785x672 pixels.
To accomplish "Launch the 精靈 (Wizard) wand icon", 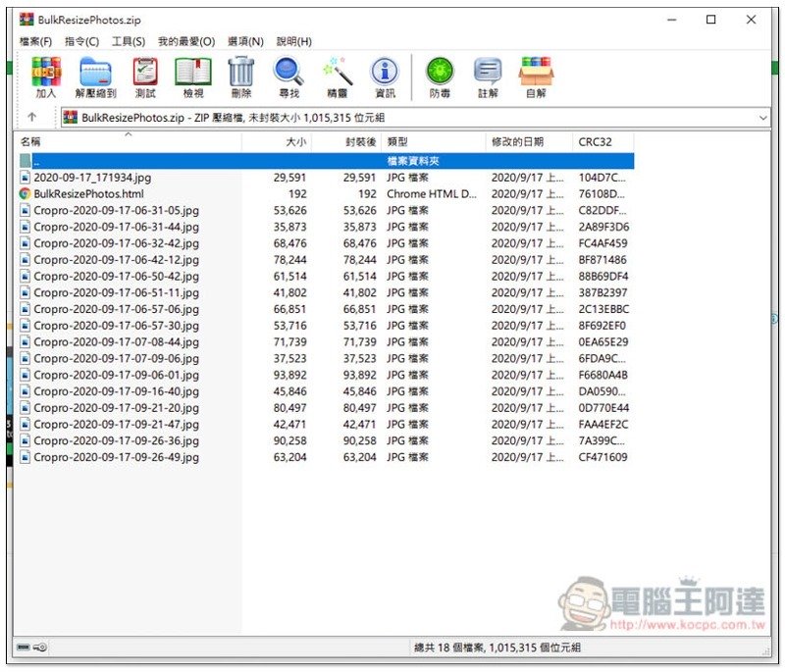I will tap(337, 75).
